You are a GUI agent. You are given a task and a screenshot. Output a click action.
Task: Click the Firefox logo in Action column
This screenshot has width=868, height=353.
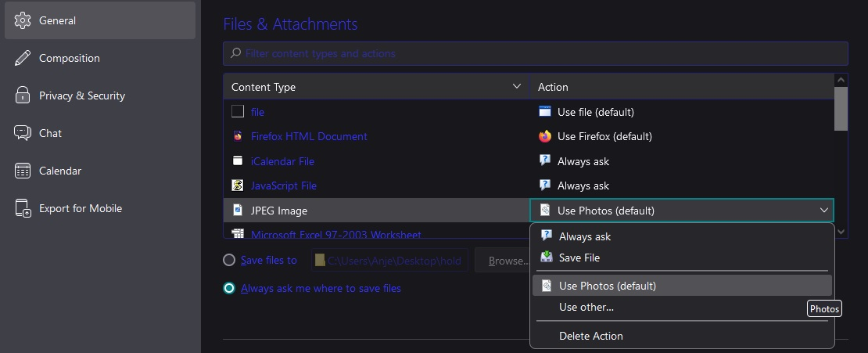tap(545, 136)
